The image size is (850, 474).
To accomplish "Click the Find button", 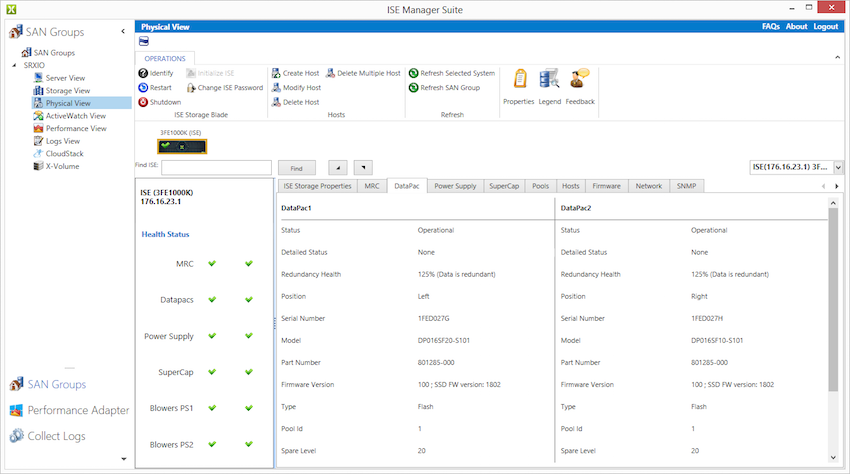I will pyautogui.click(x=297, y=168).
